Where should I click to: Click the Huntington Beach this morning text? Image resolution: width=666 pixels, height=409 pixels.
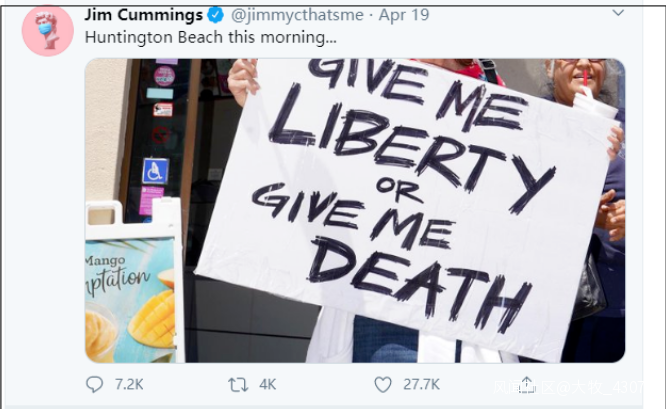(x=211, y=37)
